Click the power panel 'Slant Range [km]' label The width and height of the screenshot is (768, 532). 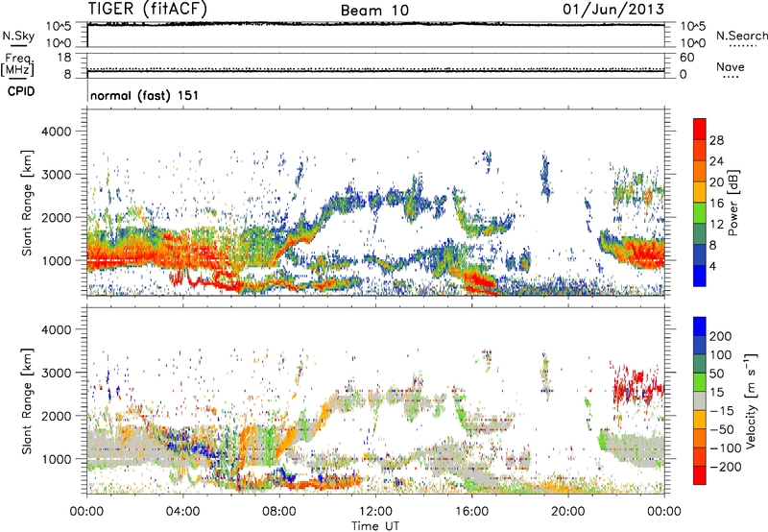27,203
